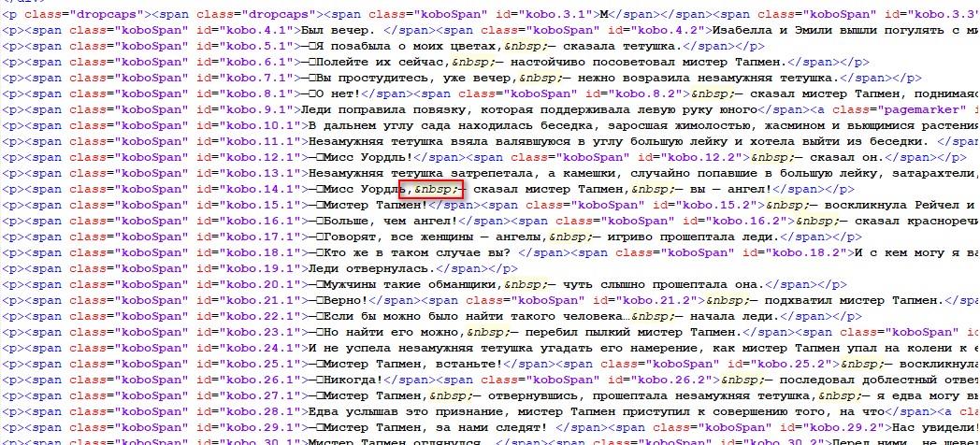Click the words "сказал он."

[849, 157]
